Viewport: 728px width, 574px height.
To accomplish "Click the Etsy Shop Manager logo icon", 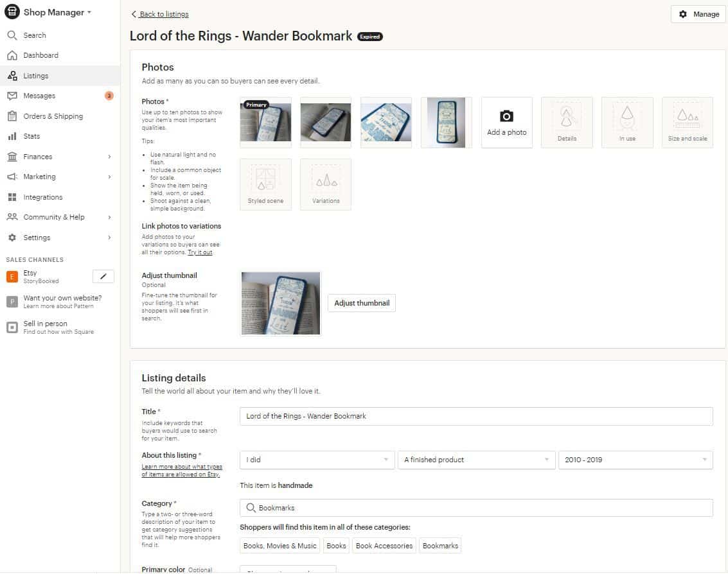I will click(12, 12).
